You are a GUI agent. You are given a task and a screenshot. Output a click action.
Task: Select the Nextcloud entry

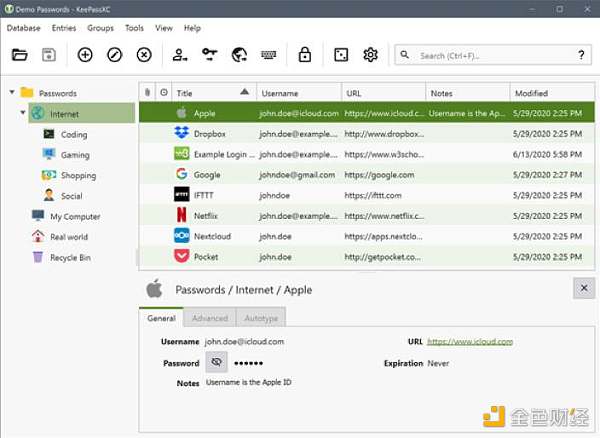tap(367, 236)
